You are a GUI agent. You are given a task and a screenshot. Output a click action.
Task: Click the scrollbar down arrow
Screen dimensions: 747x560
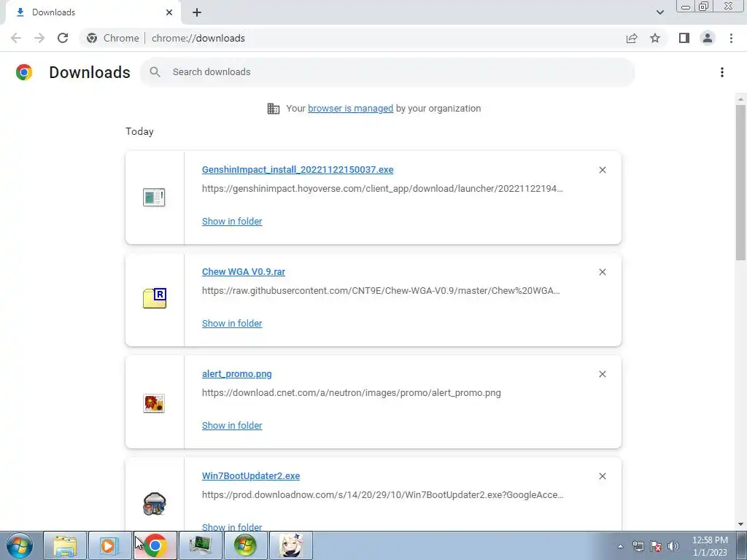(740, 524)
